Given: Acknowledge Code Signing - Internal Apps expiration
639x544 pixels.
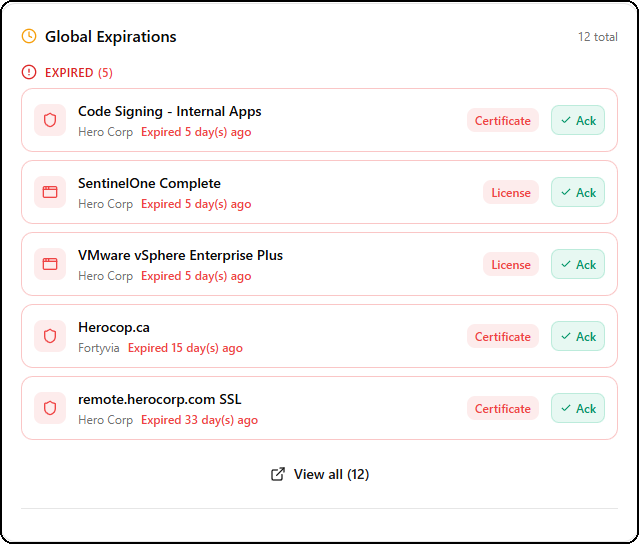Looking at the screenshot, I should [578, 120].
